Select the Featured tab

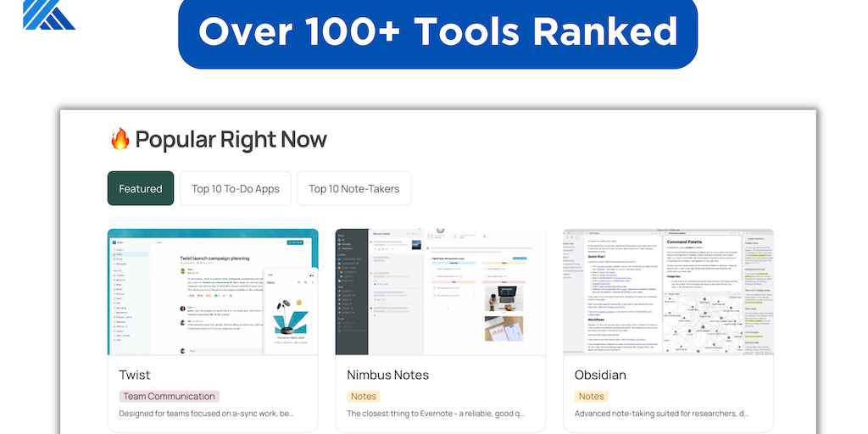tap(141, 188)
